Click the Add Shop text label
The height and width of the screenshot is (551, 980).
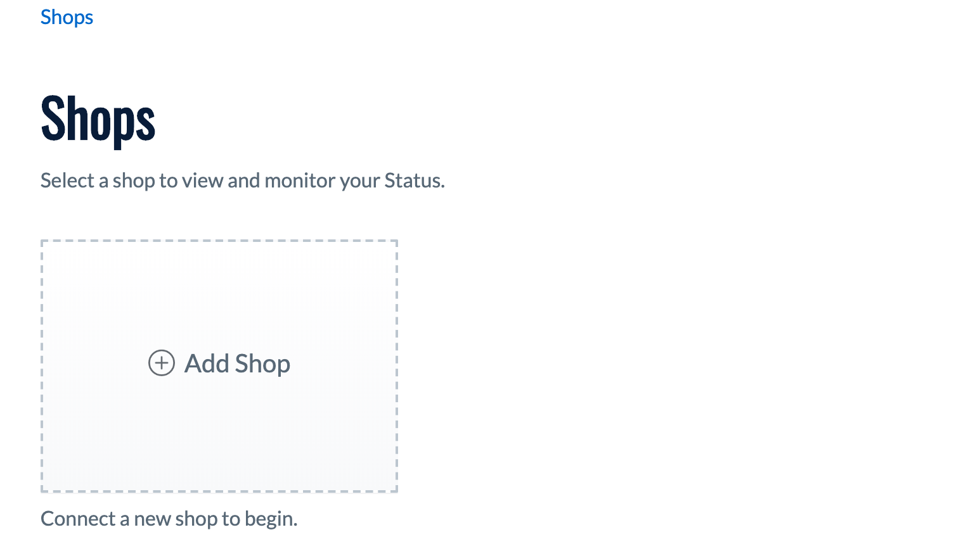click(x=237, y=364)
